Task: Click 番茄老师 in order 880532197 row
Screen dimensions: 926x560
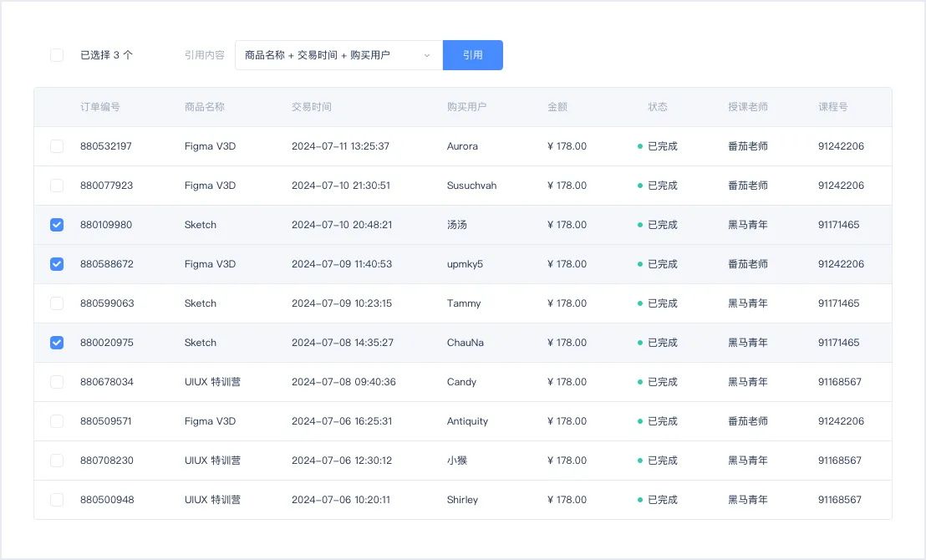Action: 748,146
